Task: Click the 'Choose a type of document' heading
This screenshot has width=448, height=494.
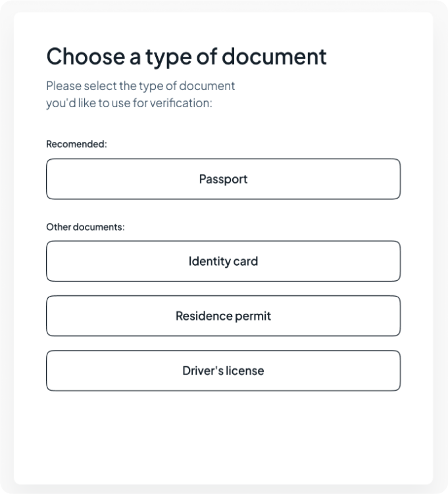Action: (187, 57)
